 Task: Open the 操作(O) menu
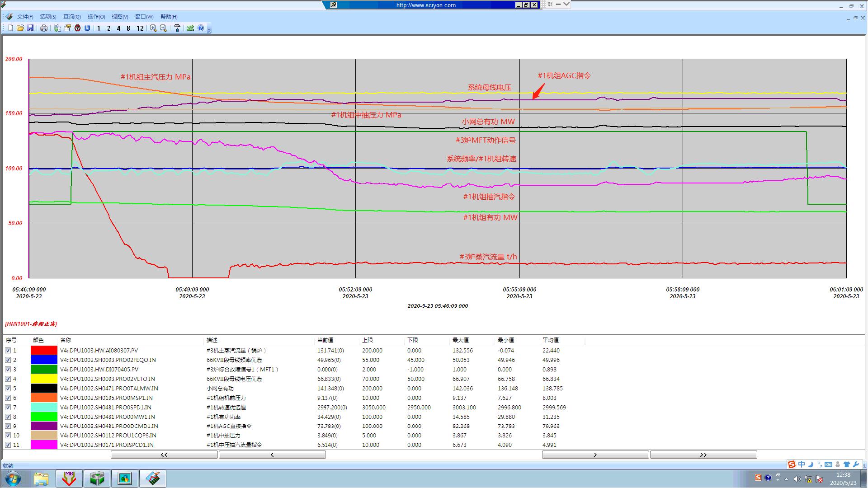96,17
